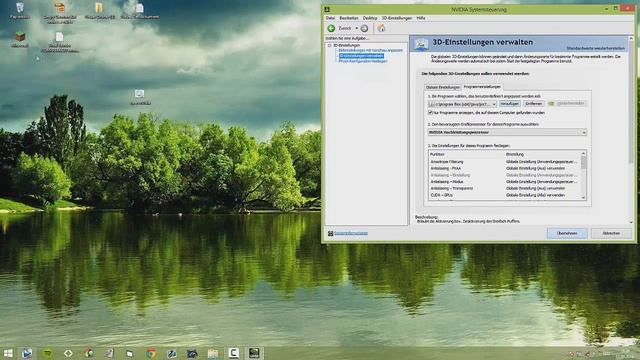Switch to the Globale Einstellungen tab

point(442,87)
